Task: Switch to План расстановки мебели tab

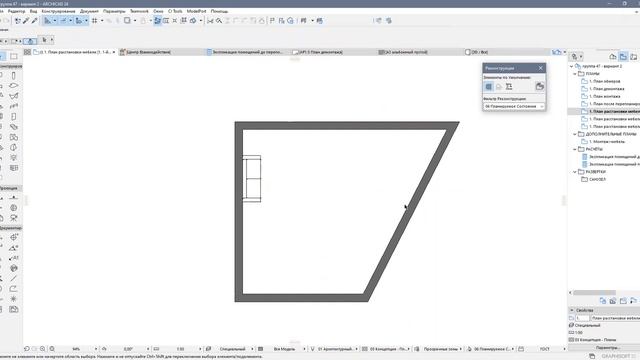Action: pyautogui.click(x=75, y=52)
